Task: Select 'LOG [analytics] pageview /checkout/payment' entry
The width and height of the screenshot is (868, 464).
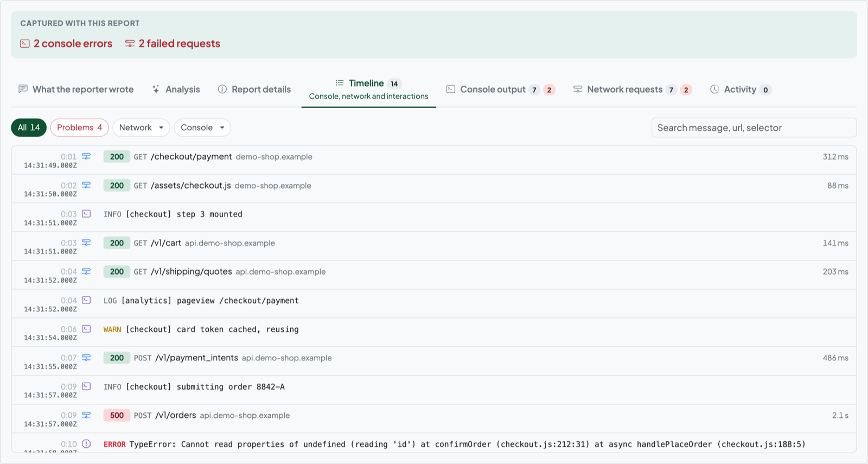Action: [201, 301]
